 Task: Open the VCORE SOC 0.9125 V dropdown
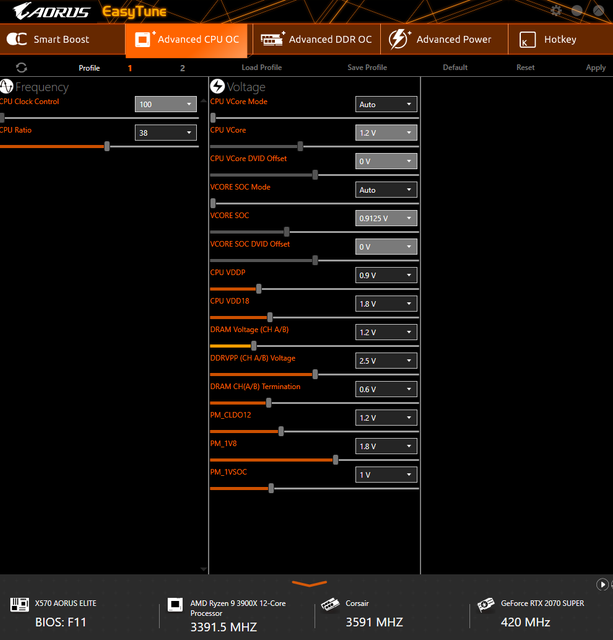(386, 218)
